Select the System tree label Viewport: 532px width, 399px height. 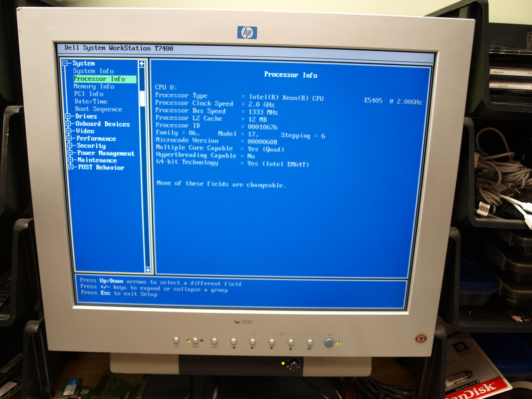pyautogui.click(x=84, y=63)
